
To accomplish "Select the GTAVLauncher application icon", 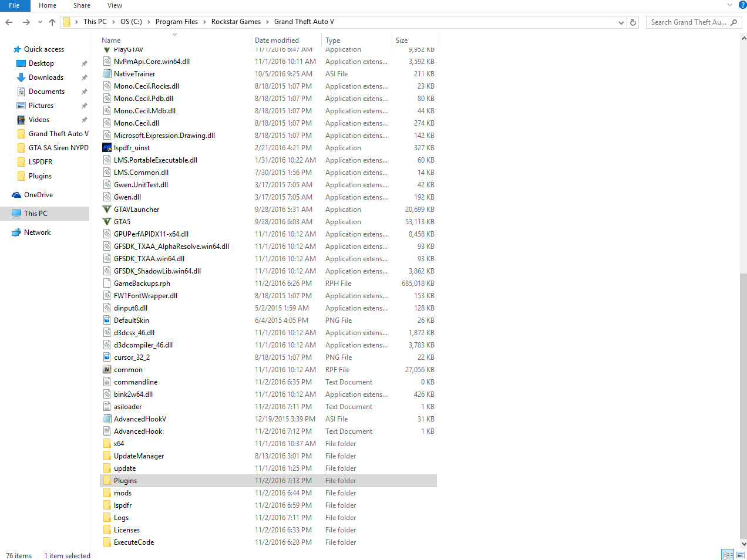I will [x=107, y=210].
